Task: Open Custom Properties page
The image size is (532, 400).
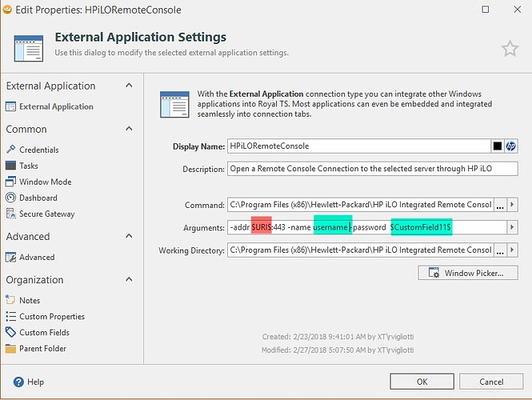Action: (x=51, y=316)
